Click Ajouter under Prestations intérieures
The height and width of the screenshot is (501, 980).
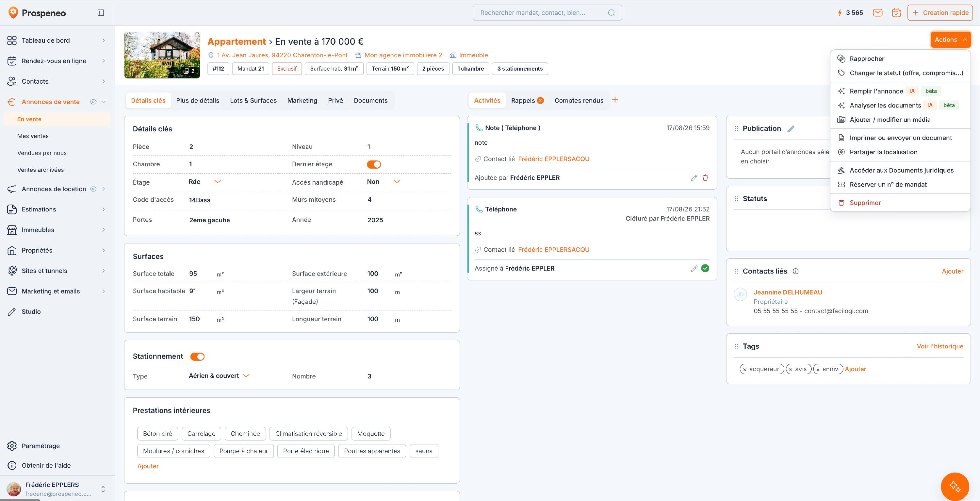pyautogui.click(x=148, y=466)
